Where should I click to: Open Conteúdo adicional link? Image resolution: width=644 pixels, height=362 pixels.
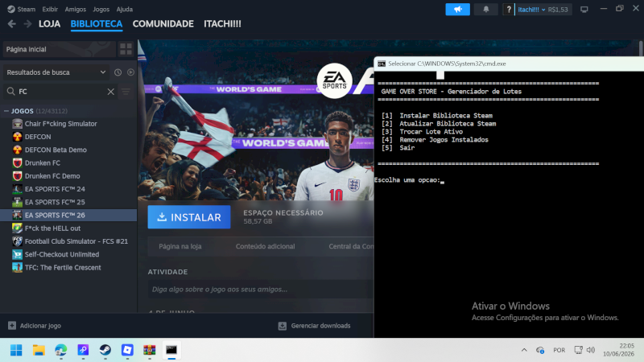(x=265, y=246)
